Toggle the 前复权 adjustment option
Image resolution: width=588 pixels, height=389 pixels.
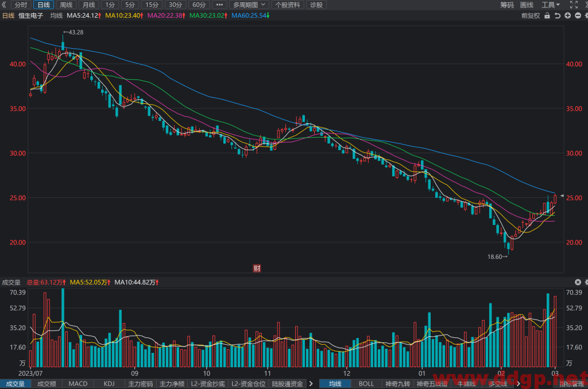click(x=531, y=15)
